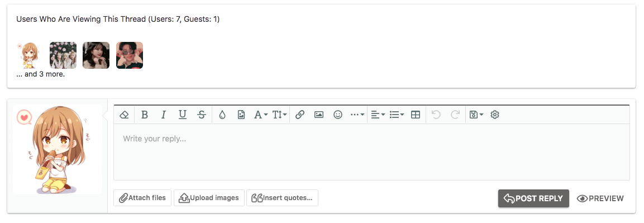The image size is (644, 223).
Task: Insert a link with the chain icon
Action: point(300,115)
